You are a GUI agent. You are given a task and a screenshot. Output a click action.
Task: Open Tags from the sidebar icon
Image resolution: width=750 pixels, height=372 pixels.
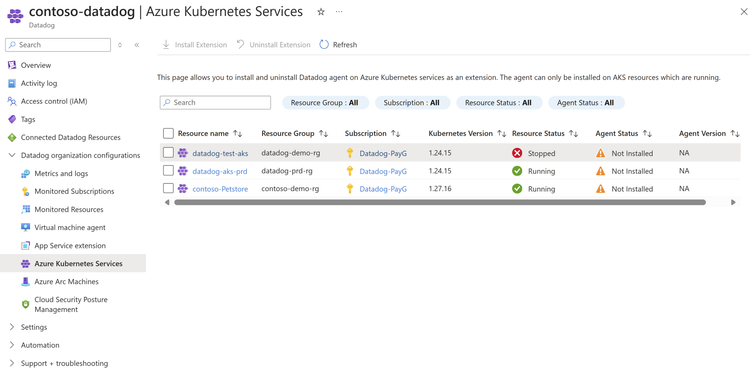12,119
